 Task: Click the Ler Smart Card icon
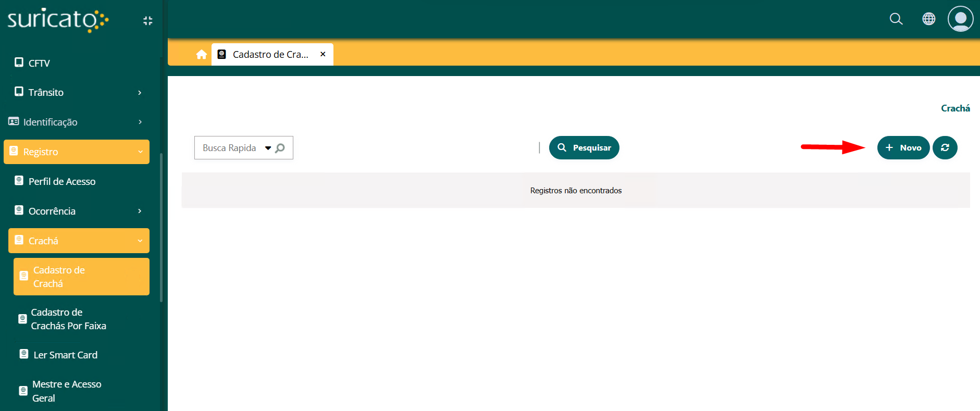pyautogui.click(x=24, y=354)
